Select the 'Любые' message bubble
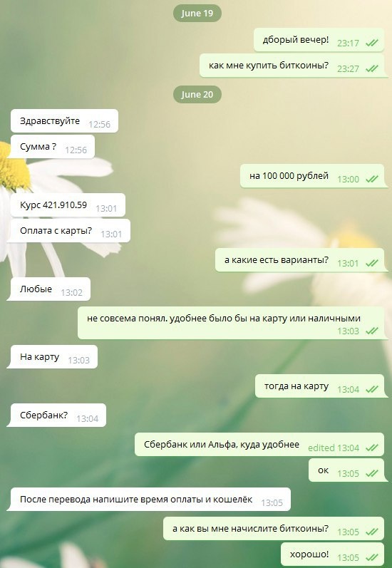The image size is (392, 568). tap(49, 289)
